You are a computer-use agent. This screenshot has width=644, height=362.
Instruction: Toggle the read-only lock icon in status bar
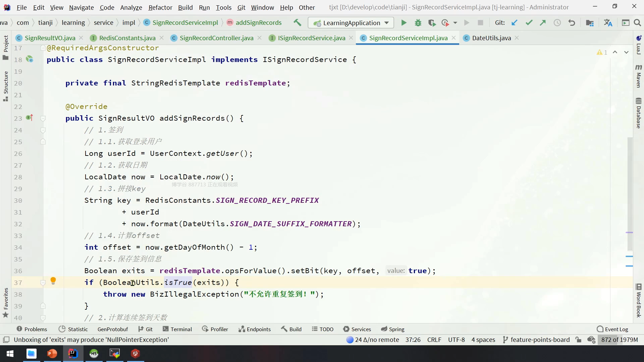coord(578,340)
